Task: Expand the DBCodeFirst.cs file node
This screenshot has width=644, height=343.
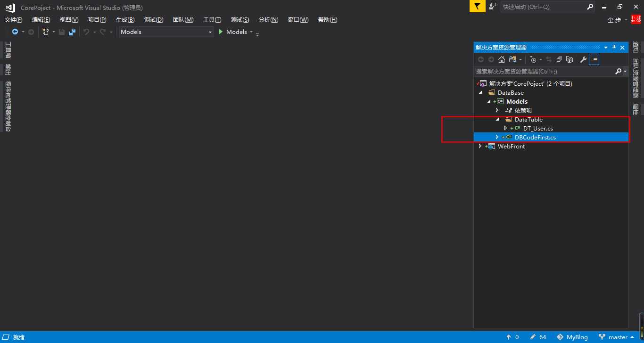Action: pyautogui.click(x=497, y=137)
